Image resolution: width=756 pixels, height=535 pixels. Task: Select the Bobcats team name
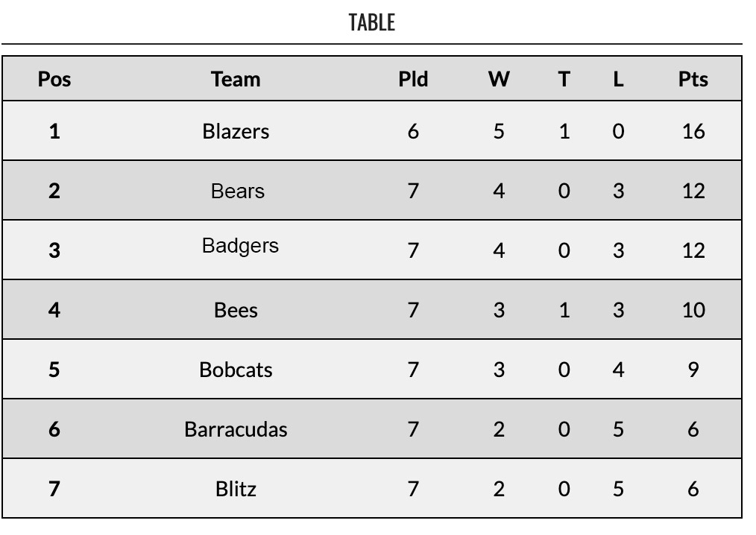coord(236,370)
